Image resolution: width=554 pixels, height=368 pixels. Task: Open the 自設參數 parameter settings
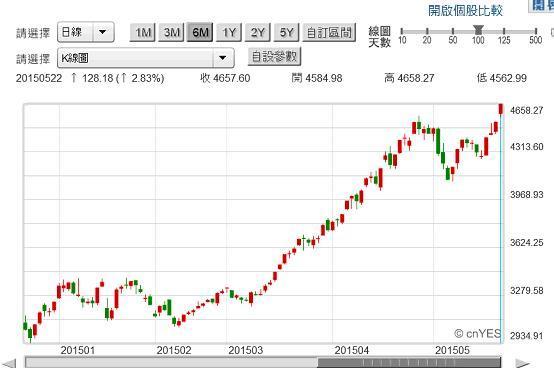click(x=274, y=57)
